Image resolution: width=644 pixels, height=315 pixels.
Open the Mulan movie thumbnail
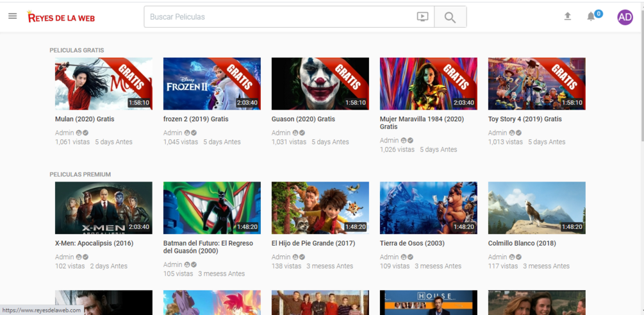click(x=104, y=83)
